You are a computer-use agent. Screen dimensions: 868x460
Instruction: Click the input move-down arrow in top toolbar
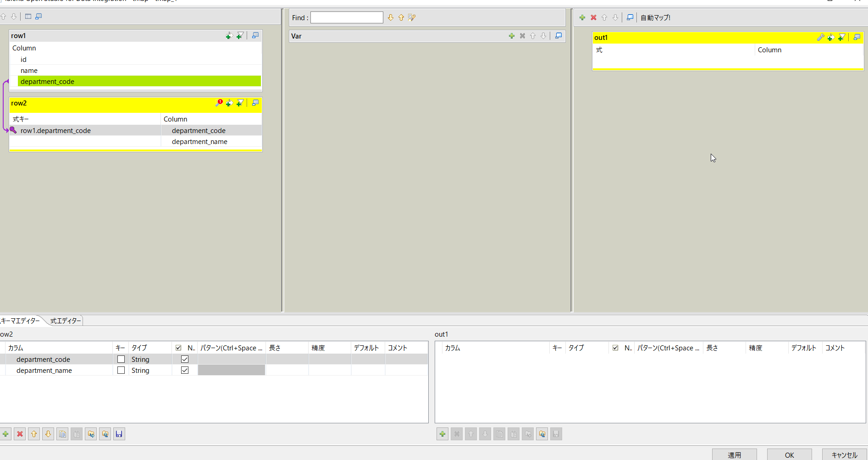click(14, 17)
